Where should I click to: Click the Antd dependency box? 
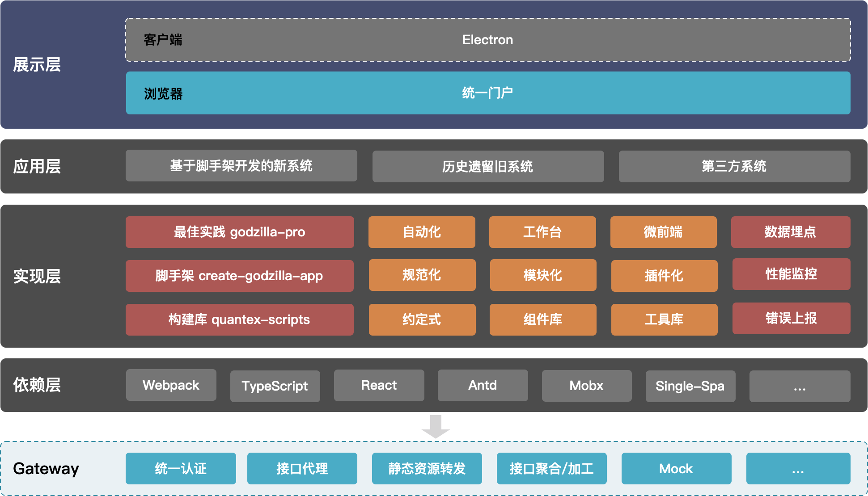click(x=483, y=385)
